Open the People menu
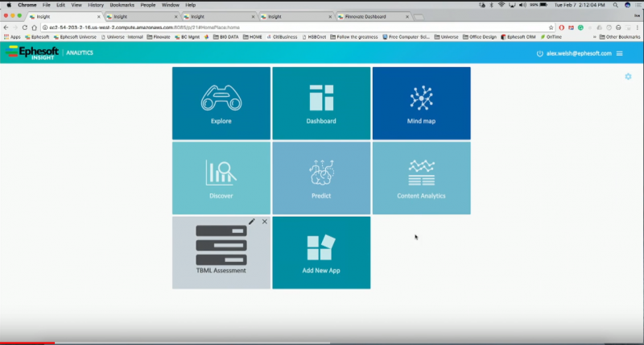The width and height of the screenshot is (644, 345). [148, 5]
